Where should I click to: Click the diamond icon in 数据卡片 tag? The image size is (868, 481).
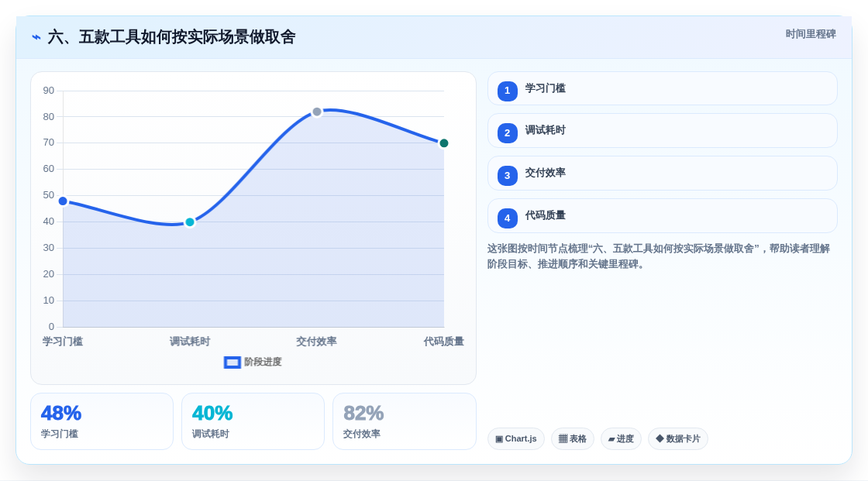pos(660,438)
